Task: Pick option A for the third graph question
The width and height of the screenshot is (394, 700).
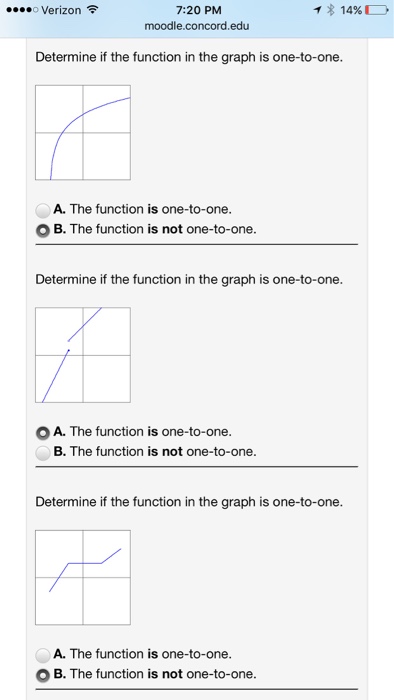Action: click(43, 654)
